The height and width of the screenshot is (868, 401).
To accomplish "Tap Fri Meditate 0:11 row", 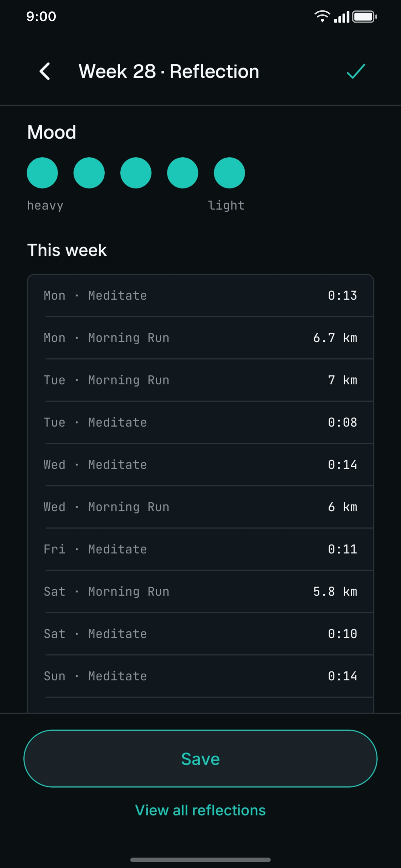I will 200,549.
